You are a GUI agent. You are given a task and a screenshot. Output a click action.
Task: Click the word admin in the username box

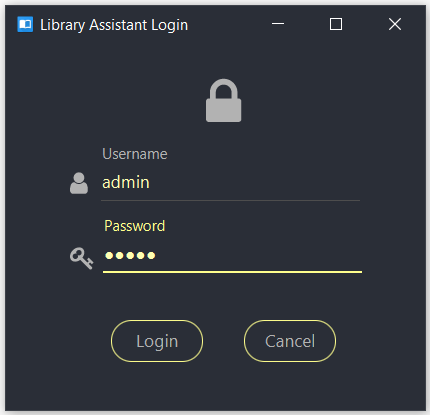(126, 183)
